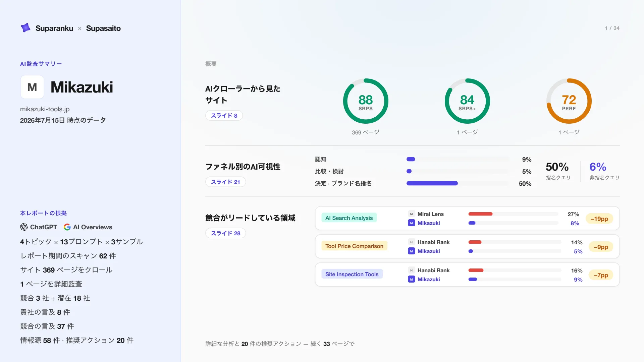Screen dimensions: 644x362
Task: Select the Site Inspection Tools tag
Action: click(352, 274)
